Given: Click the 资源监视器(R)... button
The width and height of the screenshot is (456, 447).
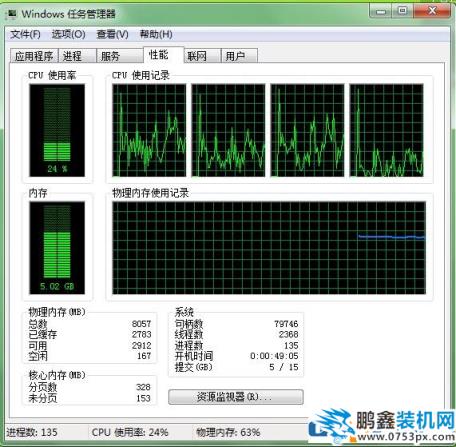Looking at the screenshot, I should coord(236,397).
